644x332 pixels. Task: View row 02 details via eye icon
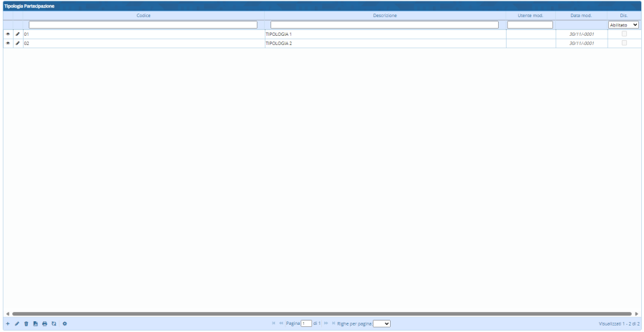[x=8, y=43]
